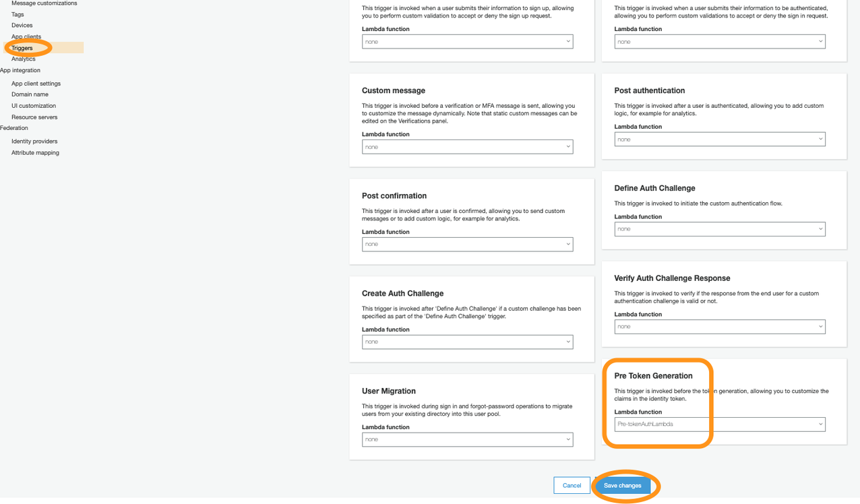The image size is (860, 504).
Task: Open User Migration Lambda function dropdown
Action: coord(467,439)
